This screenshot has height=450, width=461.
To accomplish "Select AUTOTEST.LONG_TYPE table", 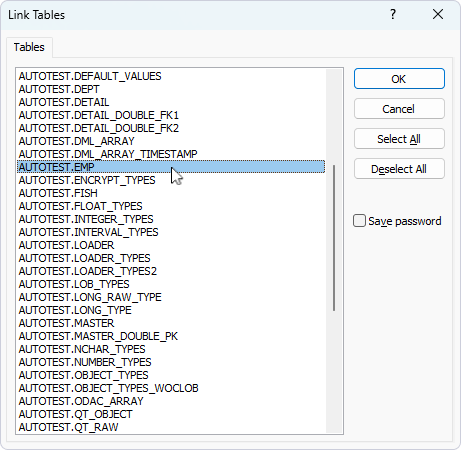I will [x=171, y=310].
